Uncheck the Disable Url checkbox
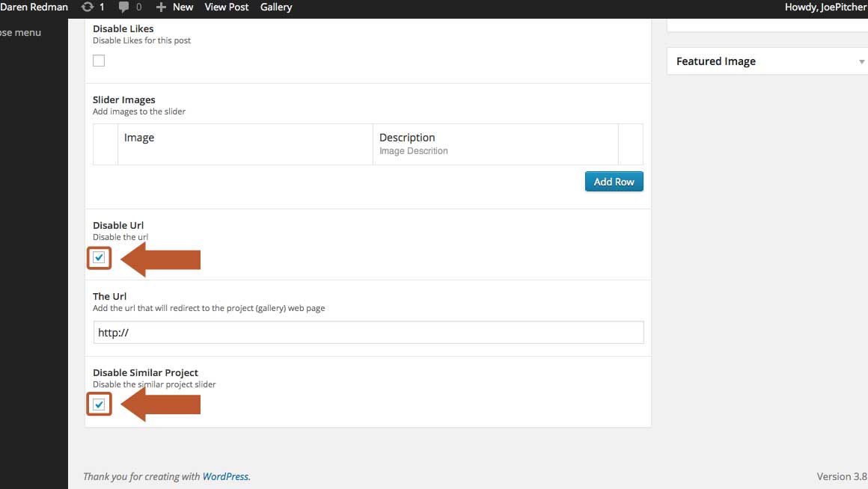Image resolution: width=868 pixels, height=489 pixels. 99,258
